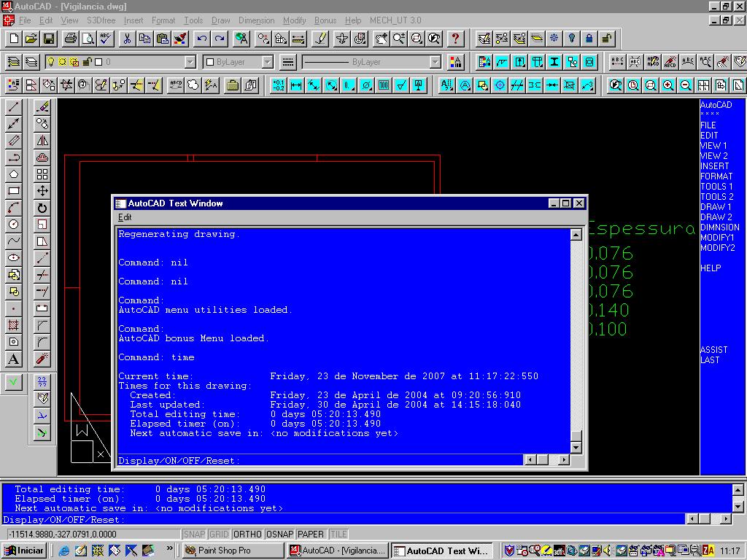
Task: Click Internet Explorer icon in quick launch
Action: 63,551
